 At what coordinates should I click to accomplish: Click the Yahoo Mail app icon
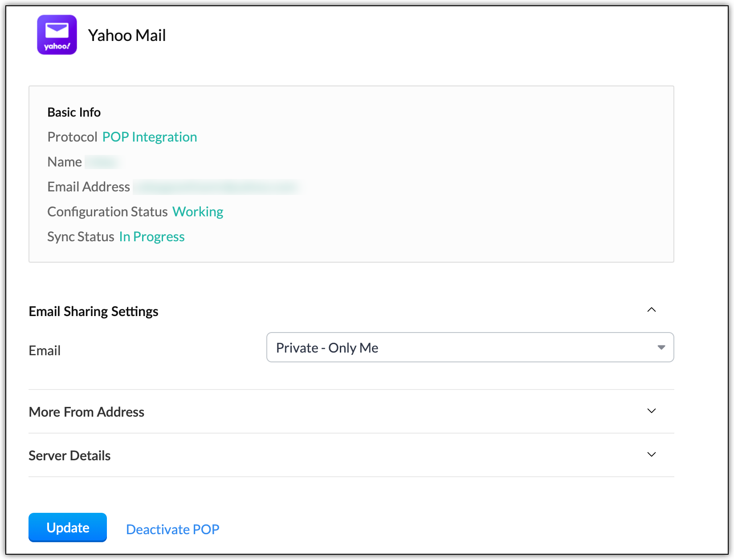[57, 35]
